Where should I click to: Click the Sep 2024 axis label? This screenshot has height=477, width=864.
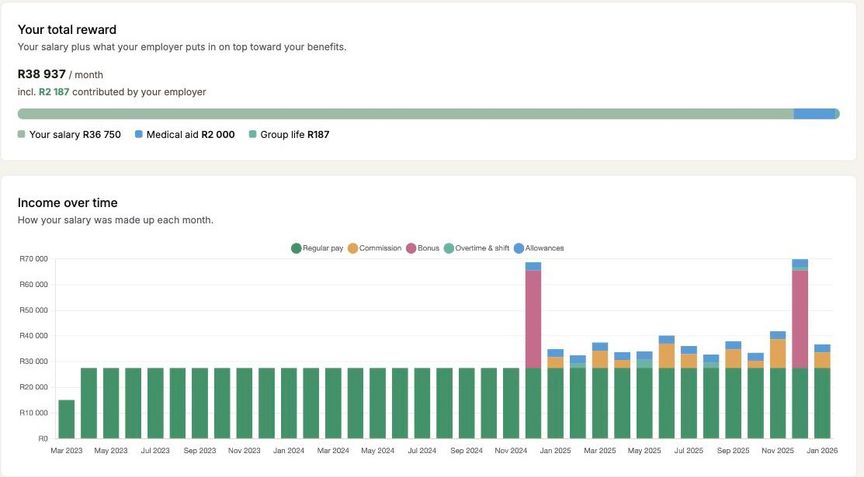(467, 451)
